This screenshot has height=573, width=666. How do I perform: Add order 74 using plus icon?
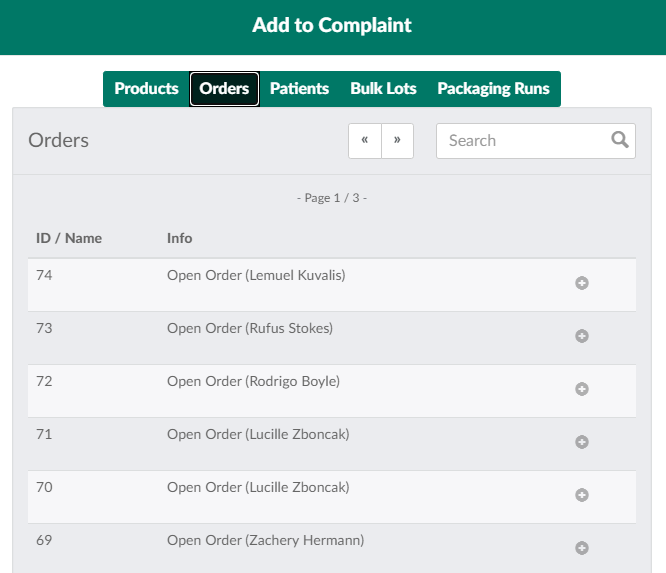point(582,283)
